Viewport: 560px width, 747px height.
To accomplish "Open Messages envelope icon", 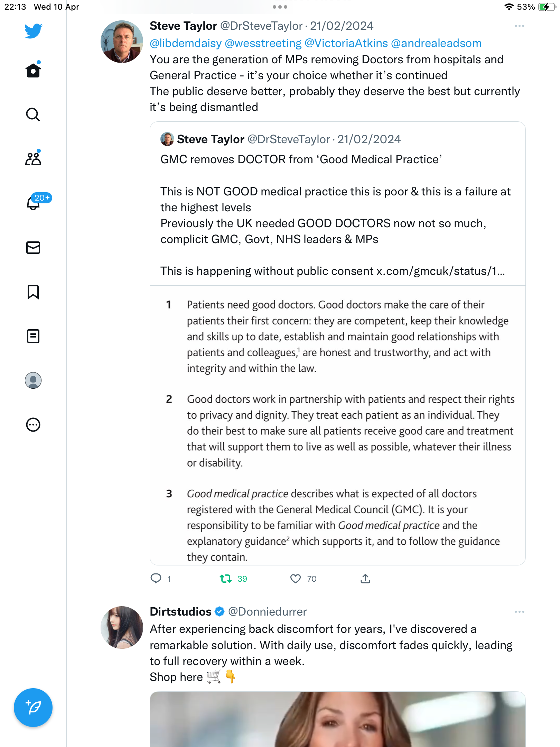I will tap(33, 248).
